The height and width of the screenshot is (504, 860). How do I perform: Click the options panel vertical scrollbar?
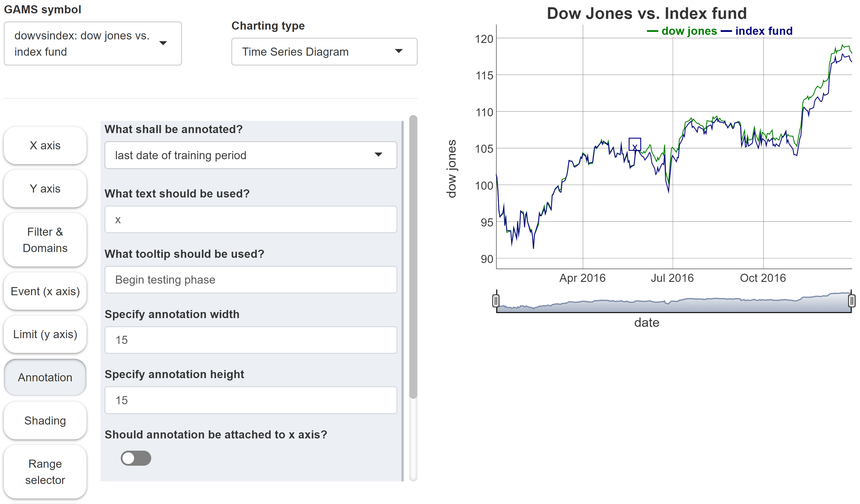pyautogui.click(x=413, y=257)
